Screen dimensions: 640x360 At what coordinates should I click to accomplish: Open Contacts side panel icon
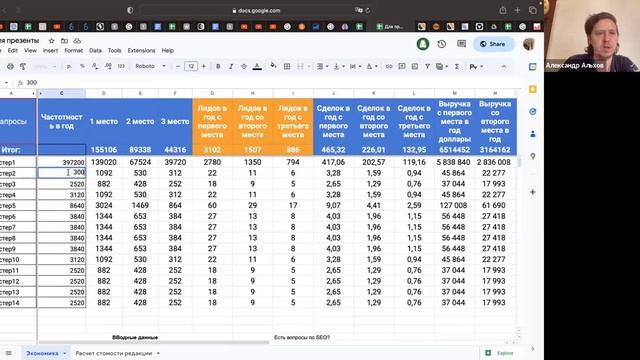coord(533,133)
